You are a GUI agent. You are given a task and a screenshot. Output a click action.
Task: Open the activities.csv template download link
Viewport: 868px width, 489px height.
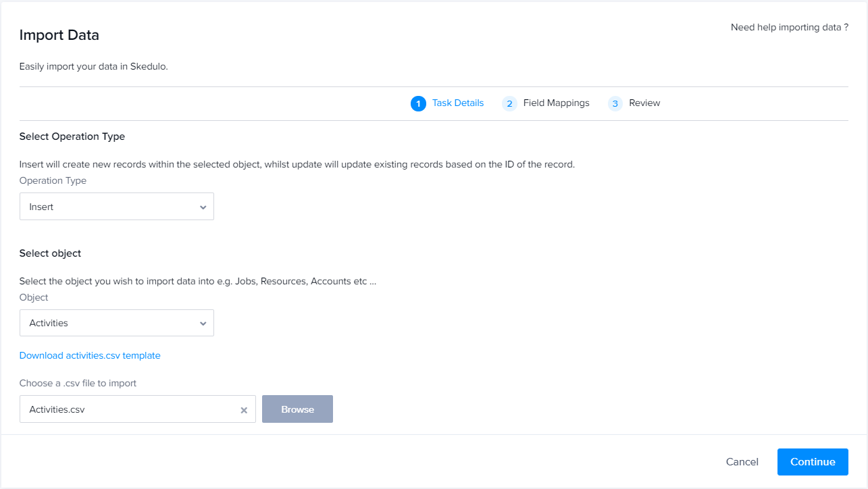pos(90,355)
